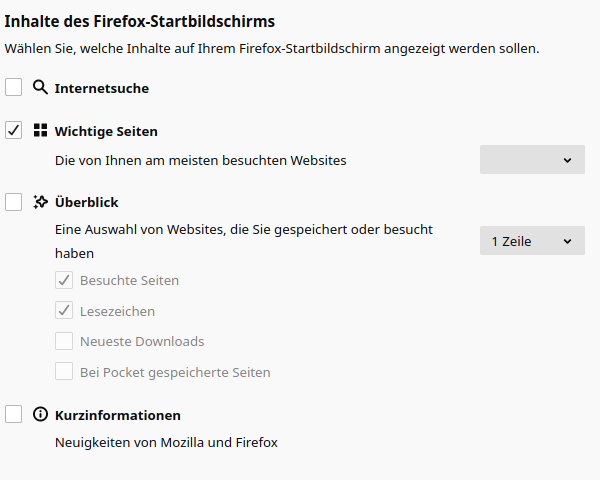
Task: Uncheck the Wichtige Seiten checkbox
Action: coord(14,131)
